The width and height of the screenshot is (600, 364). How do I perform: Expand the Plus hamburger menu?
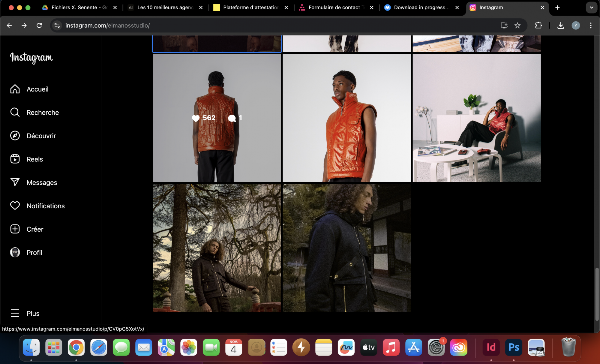15,313
